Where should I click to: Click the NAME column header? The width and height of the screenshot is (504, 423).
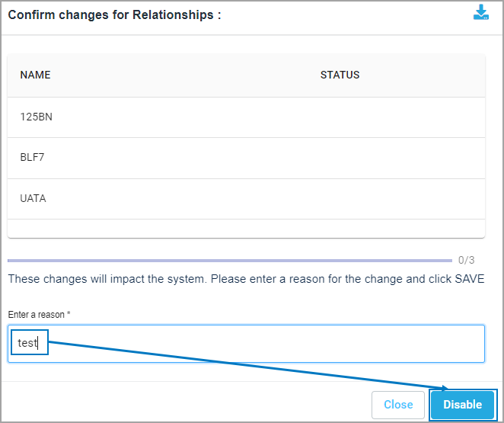click(x=35, y=75)
